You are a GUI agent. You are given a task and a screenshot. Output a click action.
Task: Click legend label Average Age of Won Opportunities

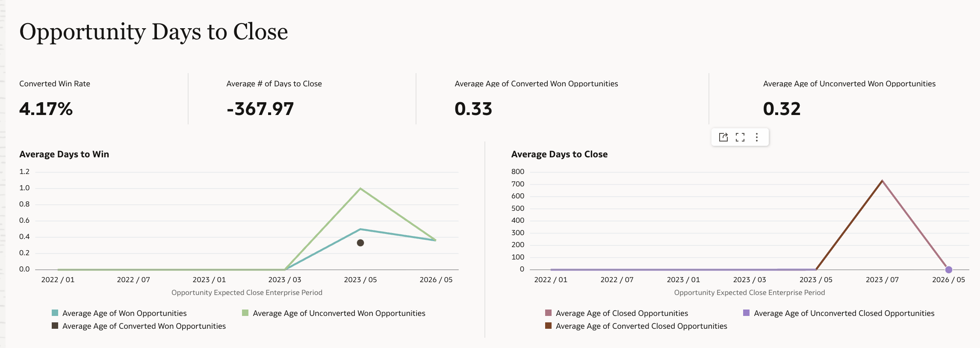click(124, 313)
